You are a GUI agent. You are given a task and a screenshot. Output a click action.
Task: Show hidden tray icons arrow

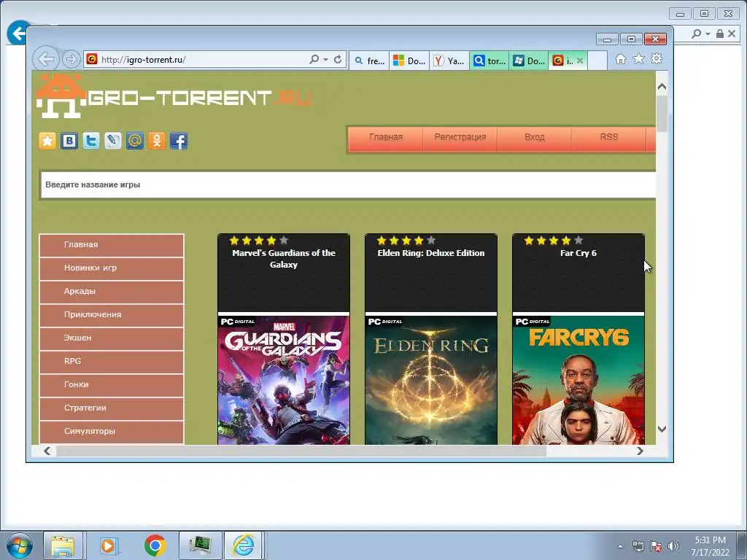pyautogui.click(x=620, y=546)
